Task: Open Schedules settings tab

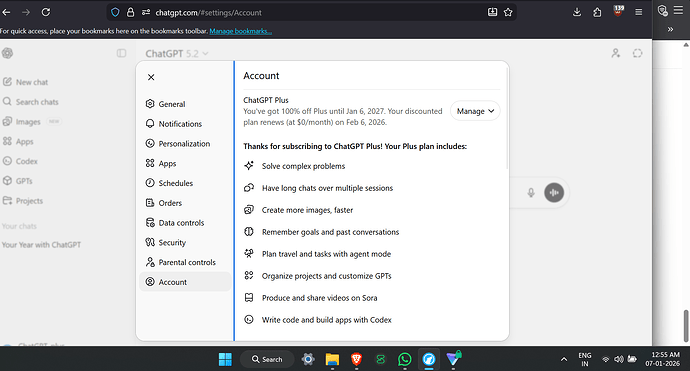Action: 185,183
